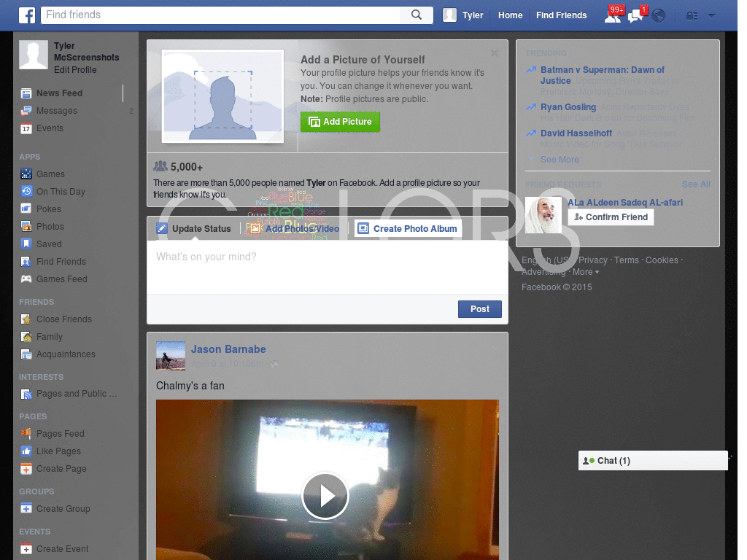The height and width of the screenshot is (560, 747).
Task: Click the Pokes icon
Action: [x=26, y=209]
